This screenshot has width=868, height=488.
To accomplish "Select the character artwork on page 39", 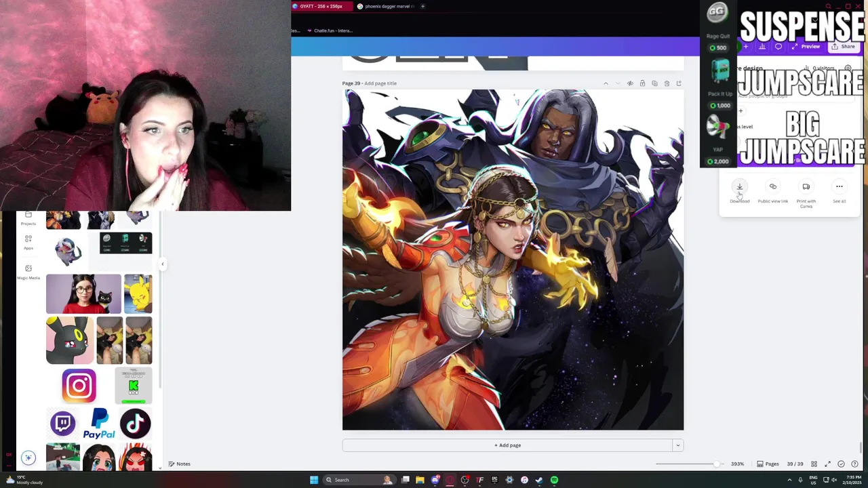I will pos(513,260).
